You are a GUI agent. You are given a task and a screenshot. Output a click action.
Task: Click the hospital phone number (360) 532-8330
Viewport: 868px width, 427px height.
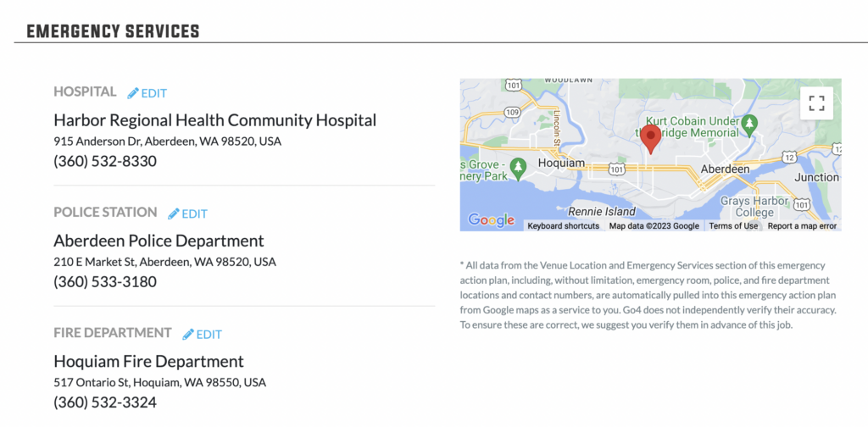[105, 162]
